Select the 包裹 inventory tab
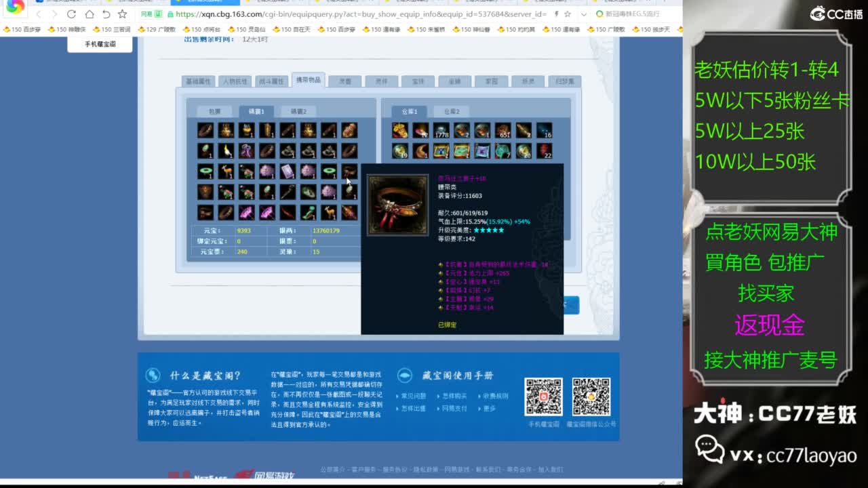The image size is (868, 488). click(214, 111)
